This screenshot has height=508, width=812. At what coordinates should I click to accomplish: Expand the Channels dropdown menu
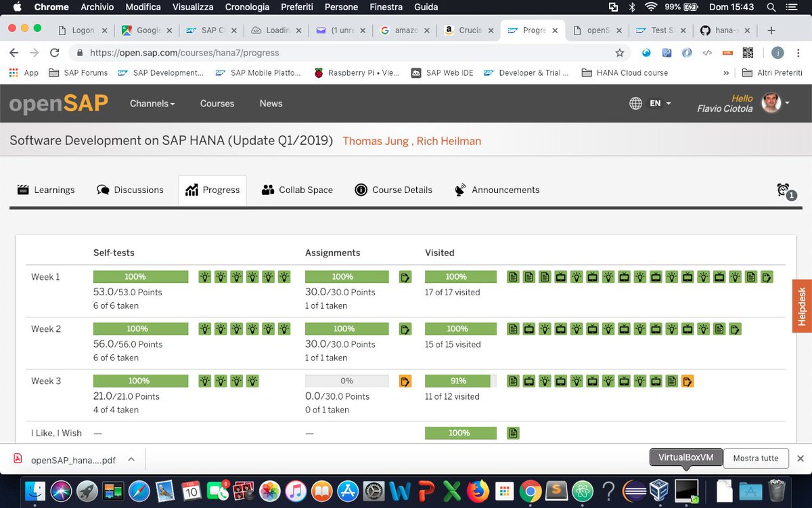(152, 104)
